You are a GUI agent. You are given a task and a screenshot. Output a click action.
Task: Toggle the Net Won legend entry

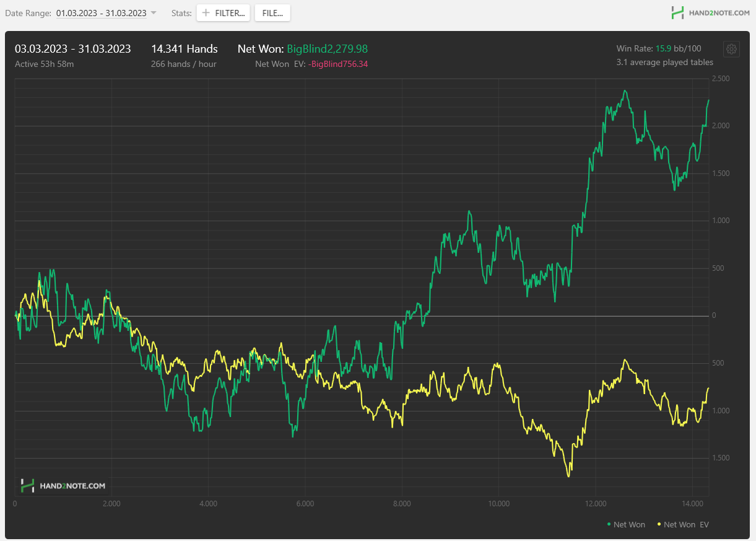pyautogui.click(x=625, y=524)
